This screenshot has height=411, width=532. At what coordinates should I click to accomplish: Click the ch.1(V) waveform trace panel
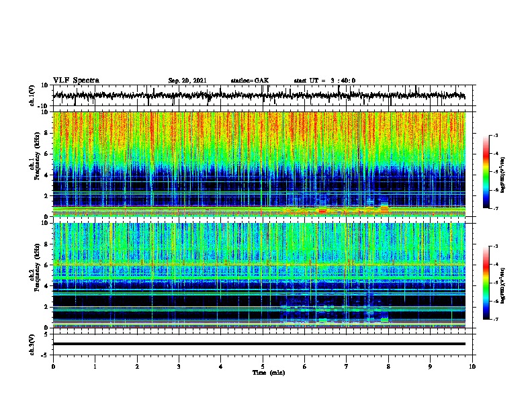point(263,95)
